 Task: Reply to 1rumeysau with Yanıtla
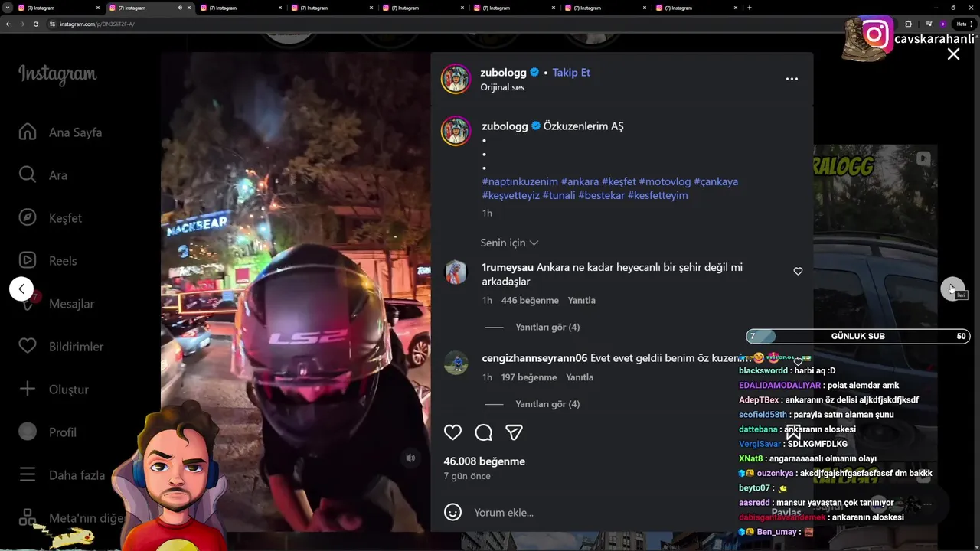click(581, 300)
